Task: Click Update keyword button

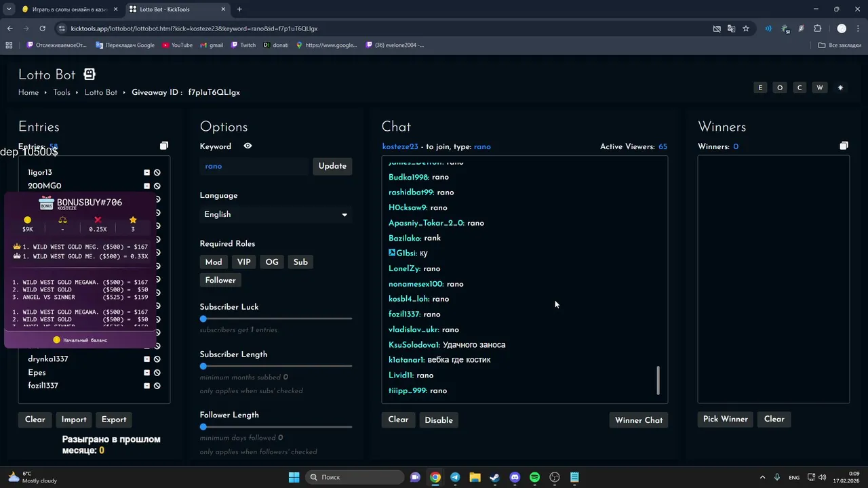Action: (332, 166)
